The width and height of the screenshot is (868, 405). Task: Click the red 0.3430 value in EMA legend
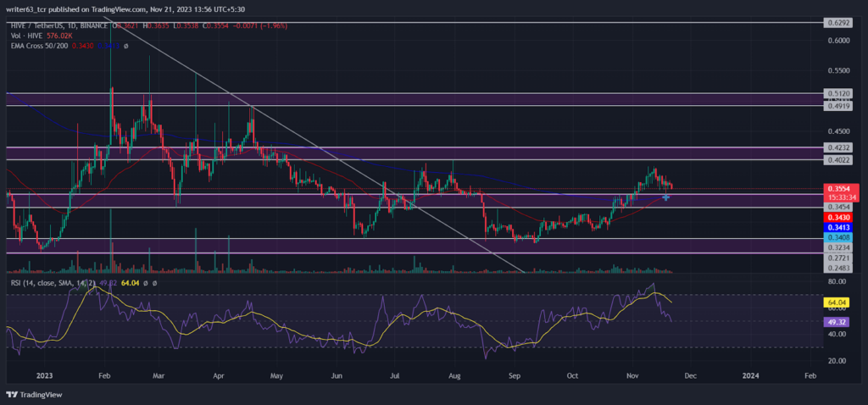(83, 46)
